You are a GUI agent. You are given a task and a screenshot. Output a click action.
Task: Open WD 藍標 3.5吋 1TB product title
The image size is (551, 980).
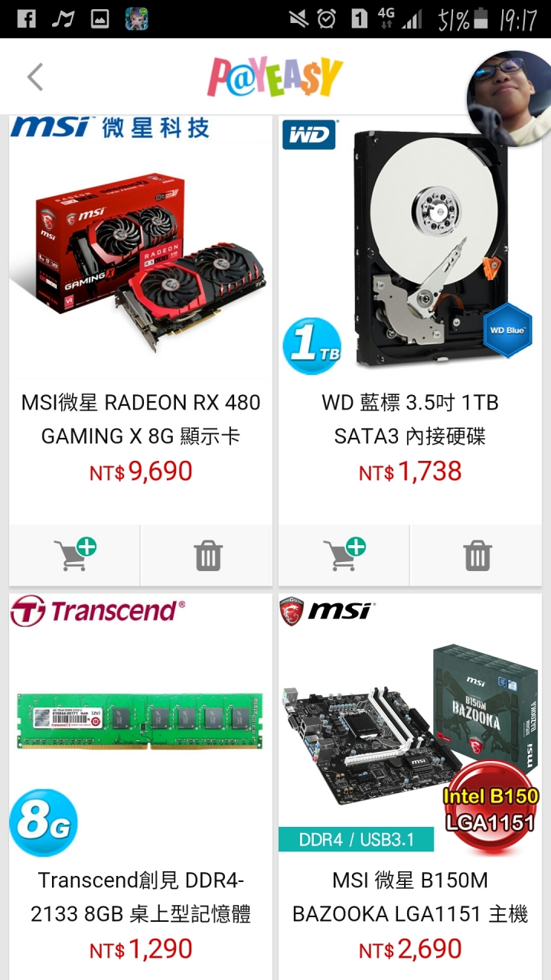410,419
